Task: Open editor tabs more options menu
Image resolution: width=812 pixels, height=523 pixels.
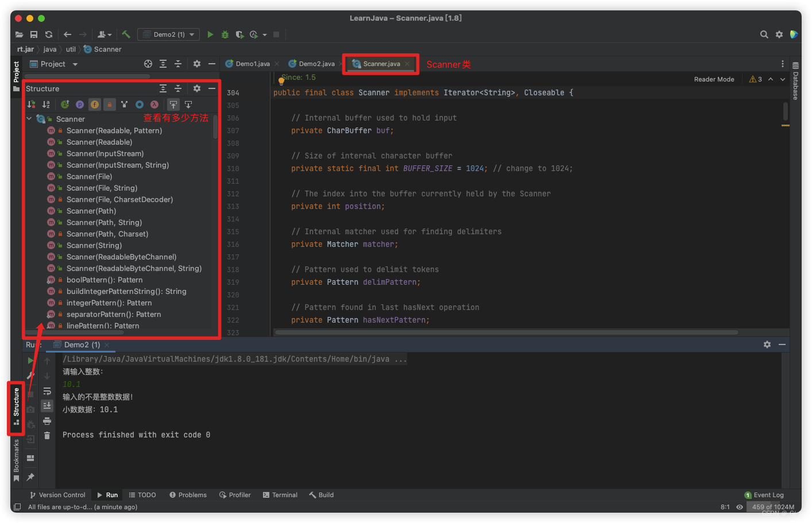Action: tap(782, 64)
